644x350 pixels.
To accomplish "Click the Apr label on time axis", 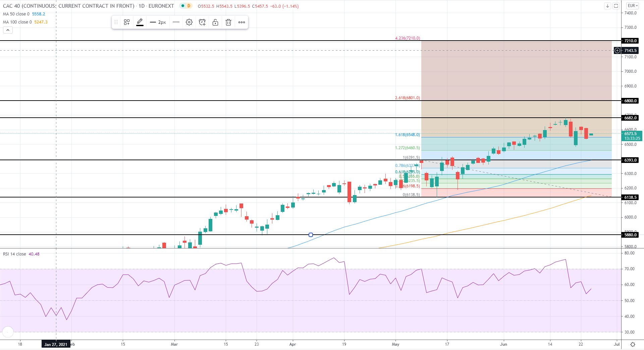I will [292, 344].
